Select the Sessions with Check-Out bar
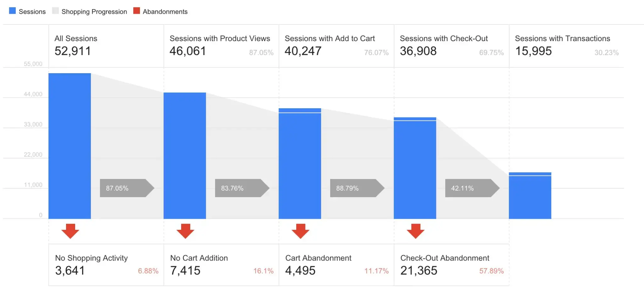 click(x=415, y=168)
